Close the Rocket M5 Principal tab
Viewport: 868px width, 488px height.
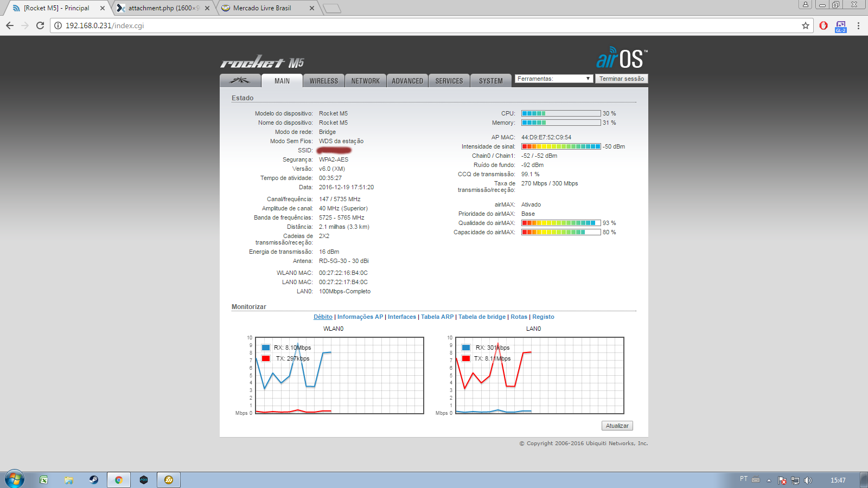tap(103, 8)
